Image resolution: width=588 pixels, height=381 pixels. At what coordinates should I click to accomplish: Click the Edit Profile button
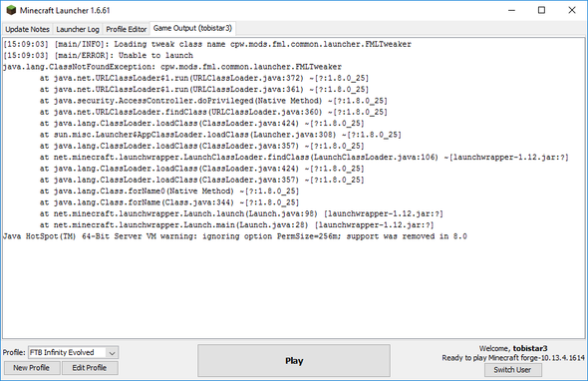point(90,368)
